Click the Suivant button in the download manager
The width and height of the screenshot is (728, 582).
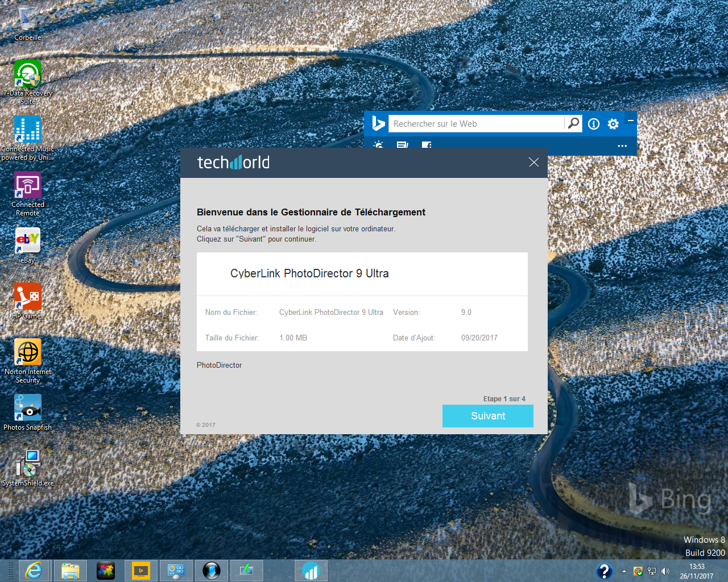[488, 416]
